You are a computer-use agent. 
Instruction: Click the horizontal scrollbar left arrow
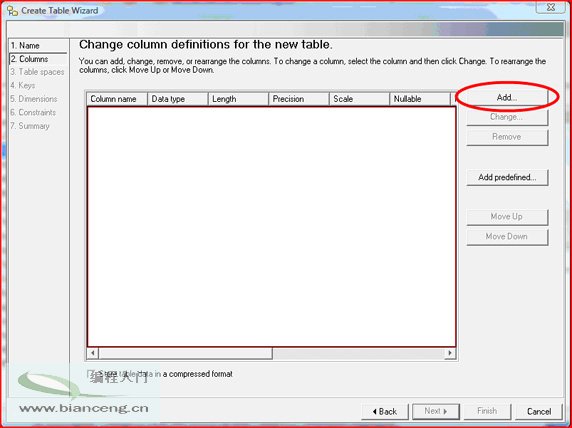[93, 353]
